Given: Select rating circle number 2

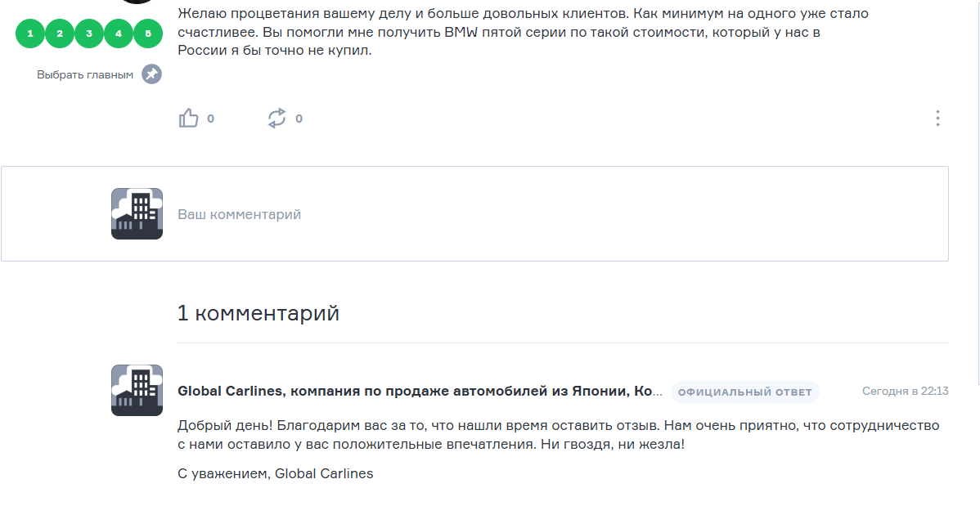Looking at the screenshot, I should (x=60, y=34).
